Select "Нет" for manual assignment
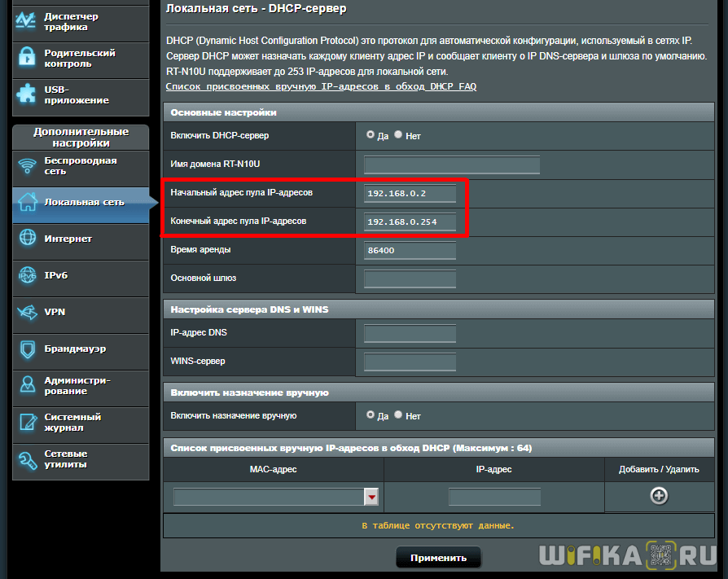Viewport: 728px width, 579px height. 398,415
